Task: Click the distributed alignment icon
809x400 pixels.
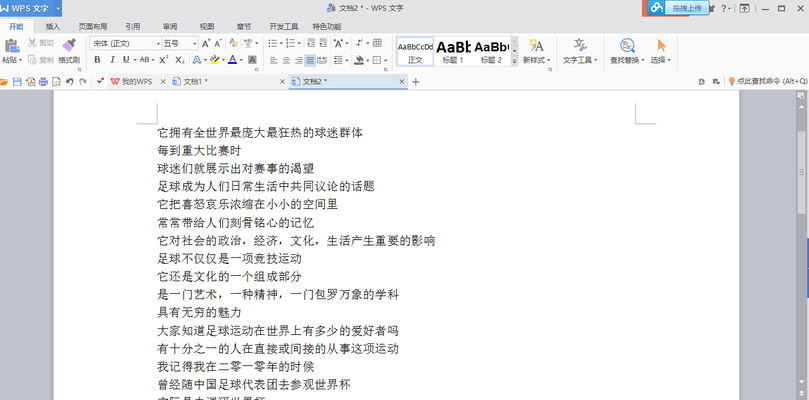Action: click(322, 60)
